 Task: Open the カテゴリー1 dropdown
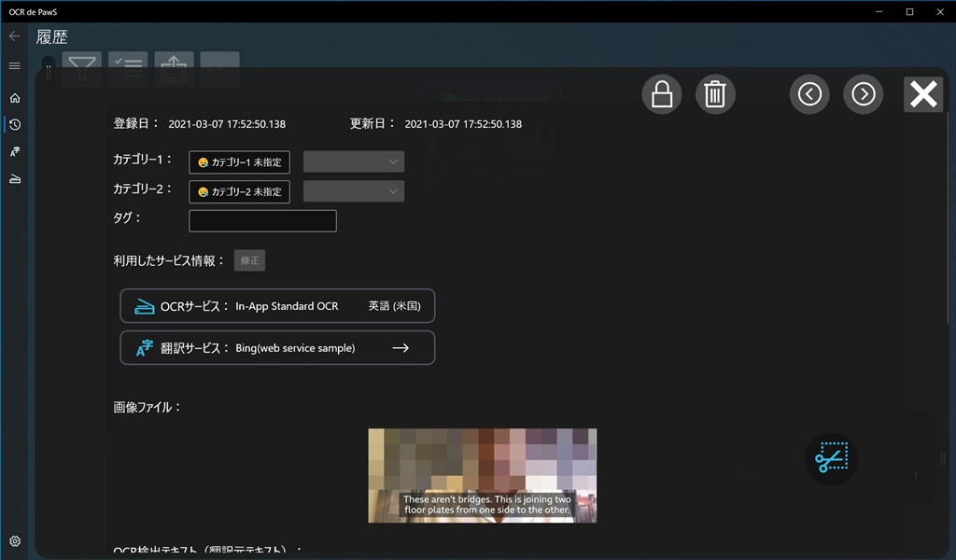(x=354, y=162)
